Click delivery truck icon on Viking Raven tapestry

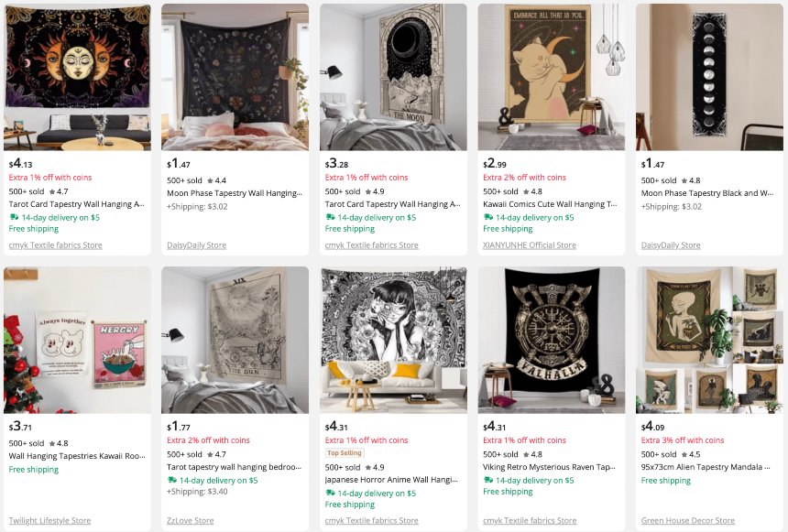click(x=488, y=481)
